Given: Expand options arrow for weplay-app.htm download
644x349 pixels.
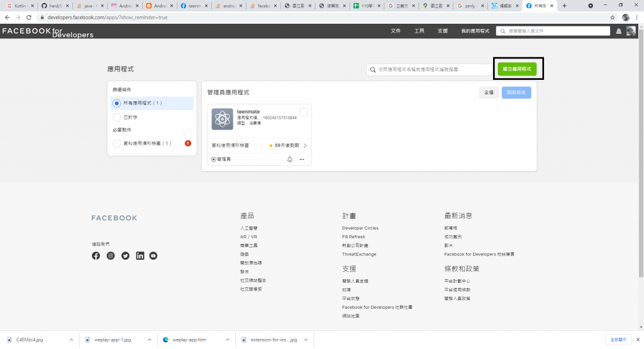Looking at the screenshot, I should click(x=228, y=340).
